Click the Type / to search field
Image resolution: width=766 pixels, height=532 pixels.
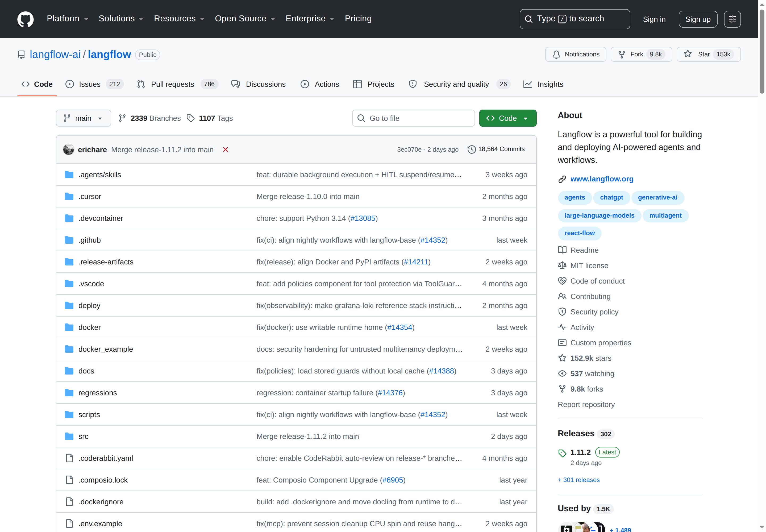575,19
